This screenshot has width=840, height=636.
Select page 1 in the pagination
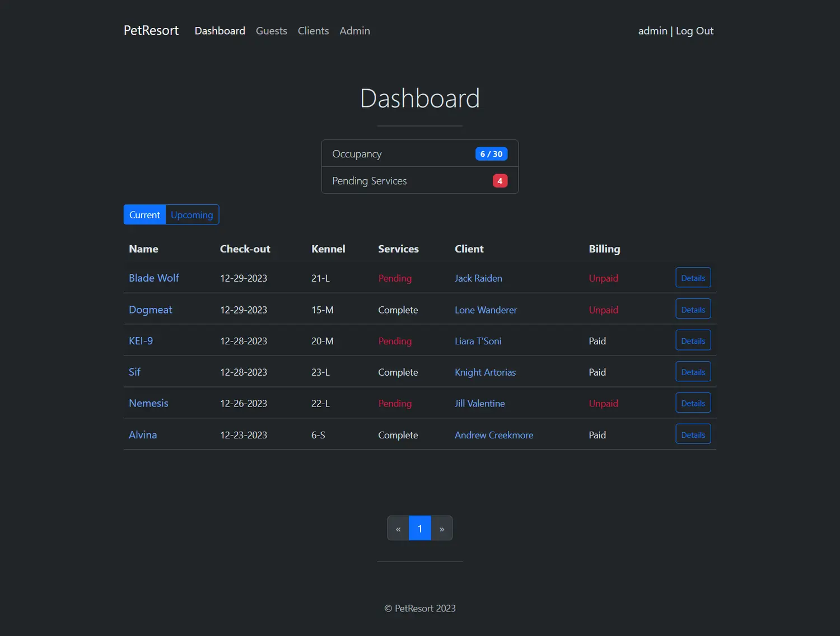coord(419,528)
